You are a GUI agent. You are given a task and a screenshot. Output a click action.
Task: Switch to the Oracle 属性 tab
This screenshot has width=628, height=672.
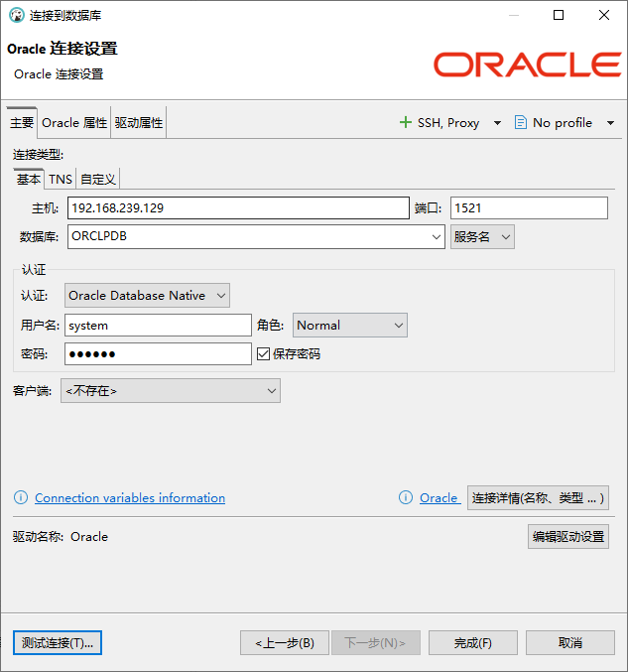[74, 123]
